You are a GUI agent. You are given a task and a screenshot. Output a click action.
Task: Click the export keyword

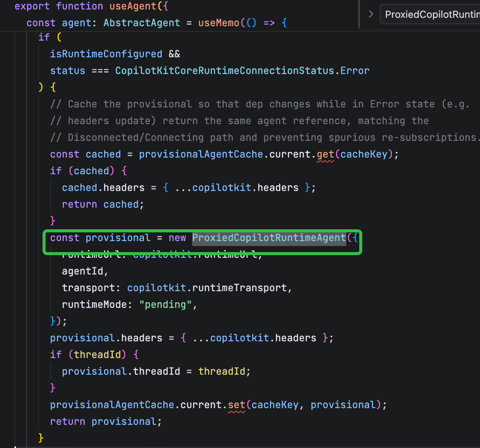tap(32, 6)
